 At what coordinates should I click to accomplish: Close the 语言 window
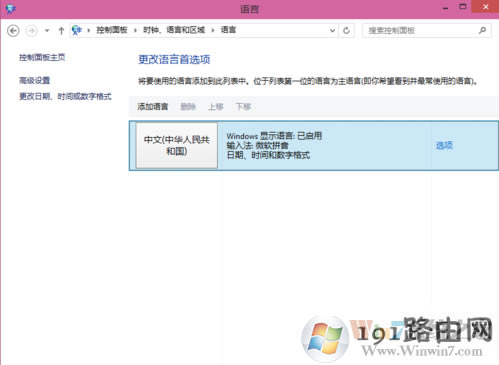pyautogui.click(x=485, y=7)
